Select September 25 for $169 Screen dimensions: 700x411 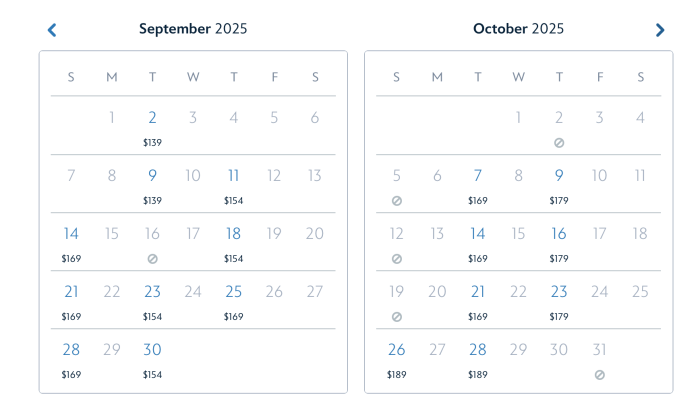(x=233, y=292)
